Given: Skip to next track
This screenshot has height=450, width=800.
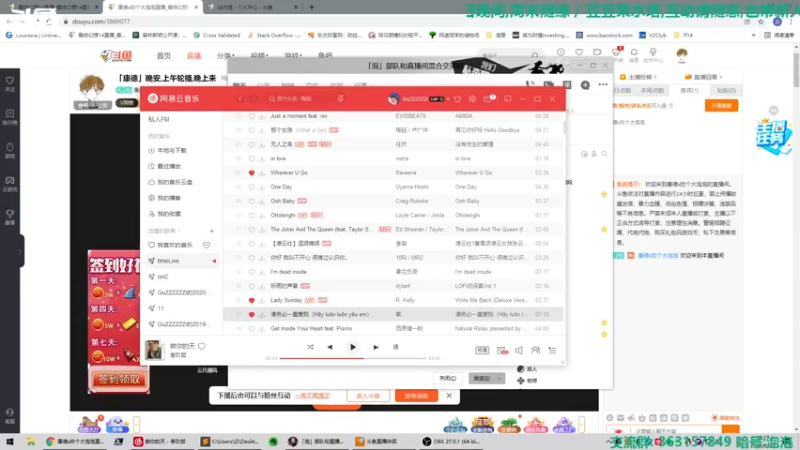Looking at the screenshot, I should click(x=376, y=347).
